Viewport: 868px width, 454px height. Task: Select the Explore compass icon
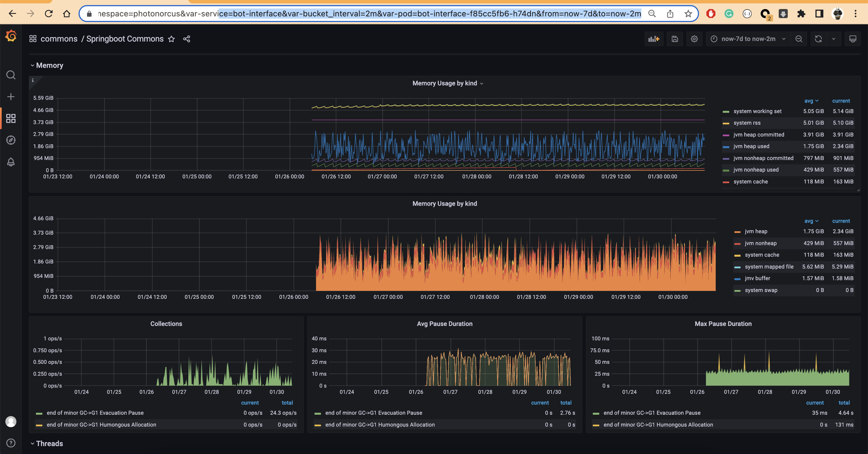pos(11,140)
